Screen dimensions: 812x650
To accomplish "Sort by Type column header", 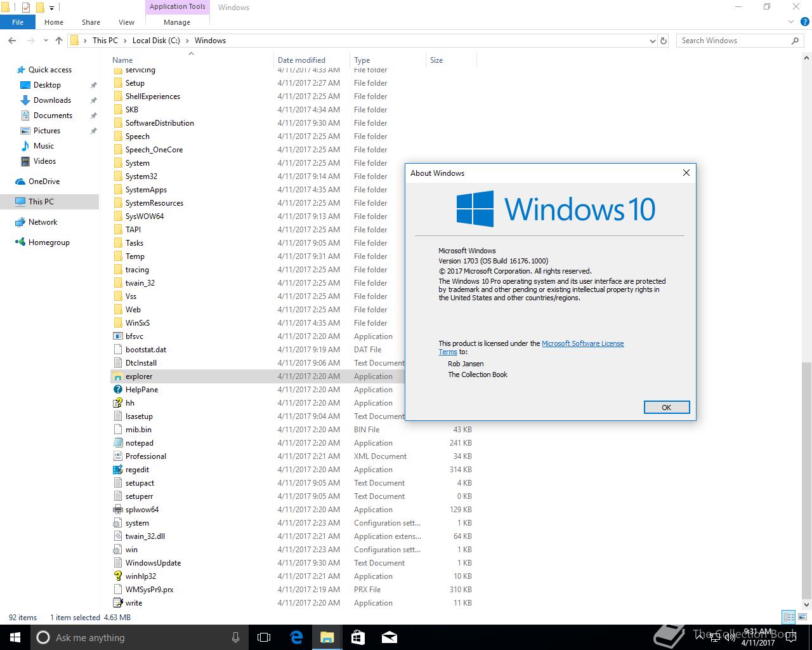I will click(x=388, y=60).
